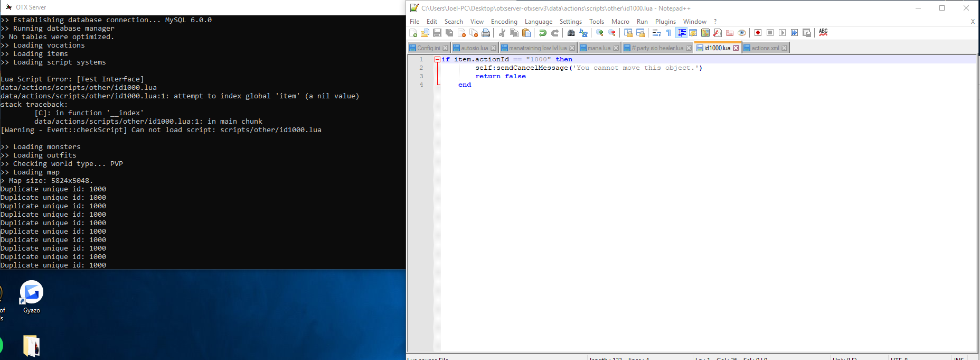
Task: Click the ABC spell check icon
Action: tap(823, 33)
